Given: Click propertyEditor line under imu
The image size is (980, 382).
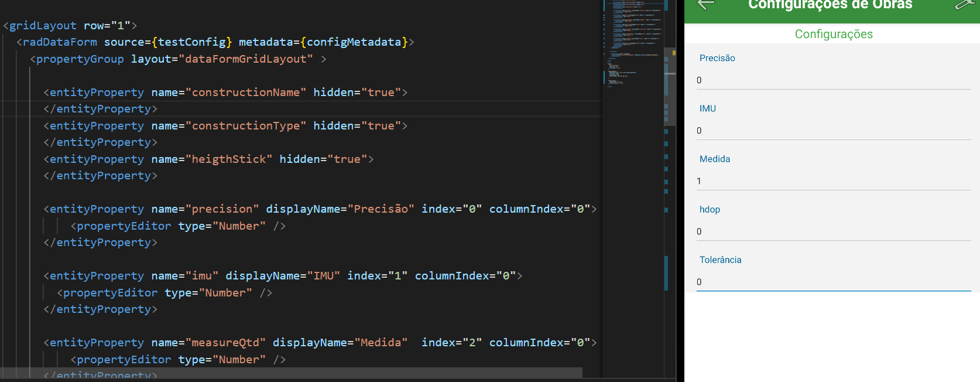Looking at the screenshot, I should click(x=165, y=292).
